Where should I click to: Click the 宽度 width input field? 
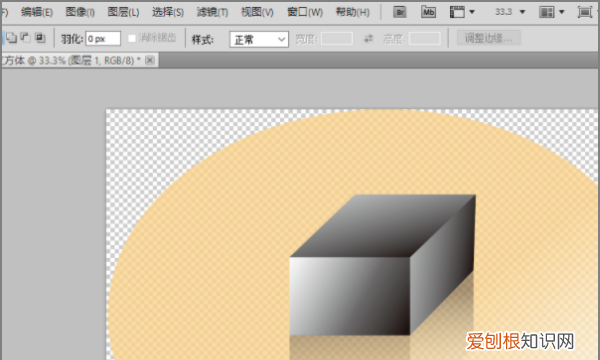[x=337, y=39]
